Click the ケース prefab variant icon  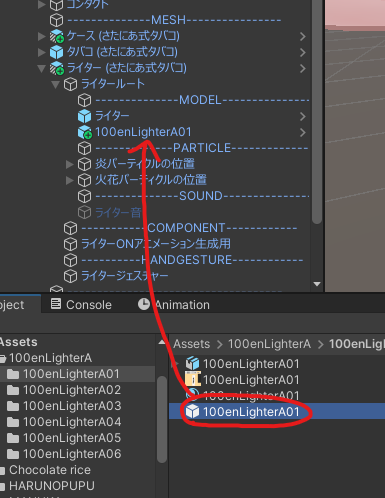(x=56, y=36)
